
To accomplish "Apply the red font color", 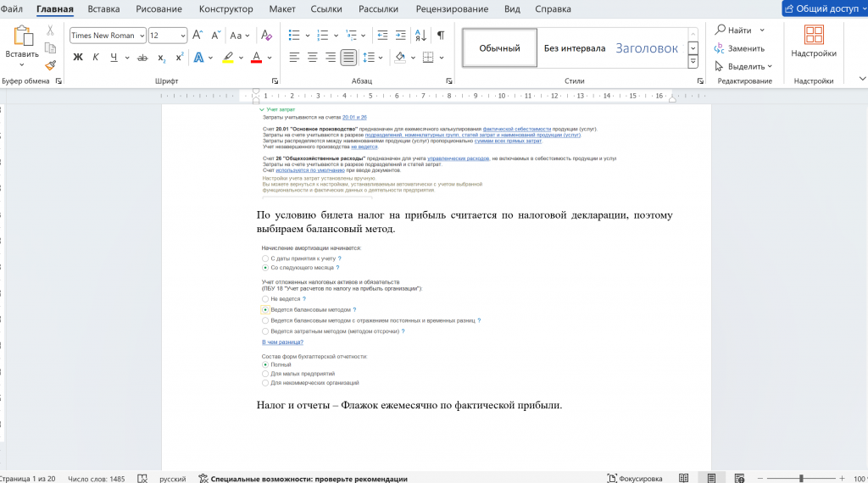I will point(256,57).
